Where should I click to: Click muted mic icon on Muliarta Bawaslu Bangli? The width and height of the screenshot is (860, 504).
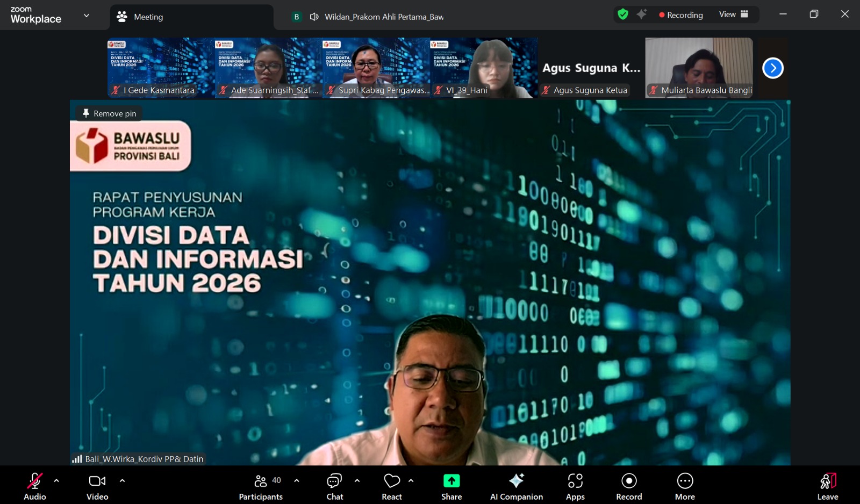653,90
